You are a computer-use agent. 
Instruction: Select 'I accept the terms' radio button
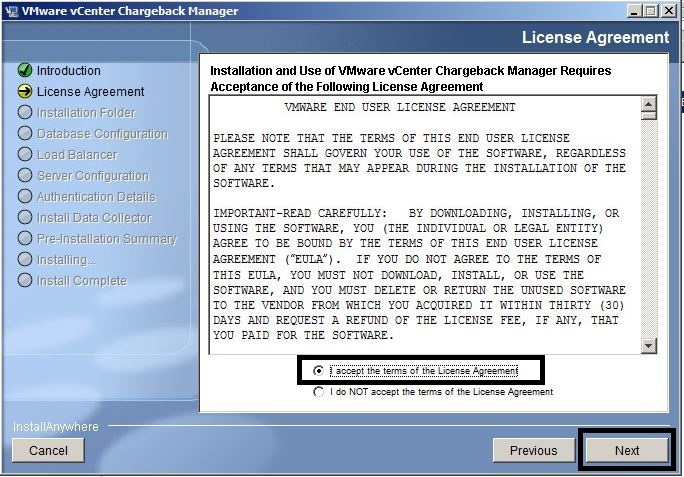319,371
